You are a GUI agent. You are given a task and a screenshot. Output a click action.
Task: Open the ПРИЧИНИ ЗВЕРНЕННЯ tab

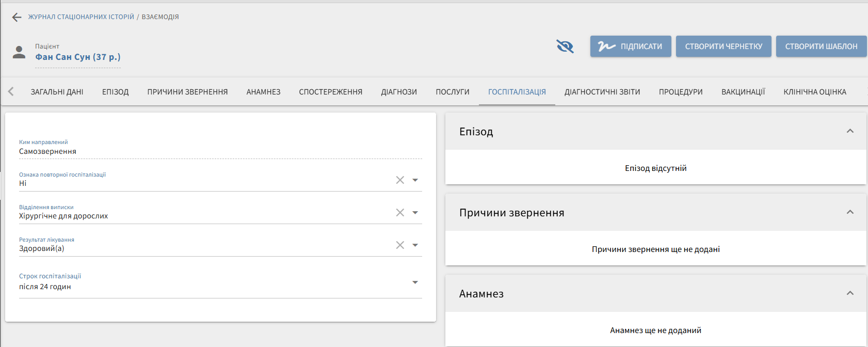point(187,92)
